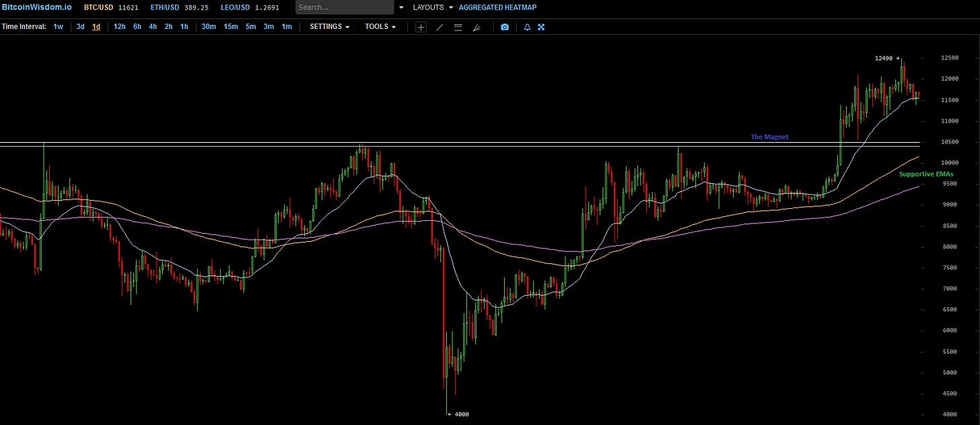The width and height of the screenshot is (980, 425).
Task: Open the LAYOUTS menu
Action: pos(433,7)
